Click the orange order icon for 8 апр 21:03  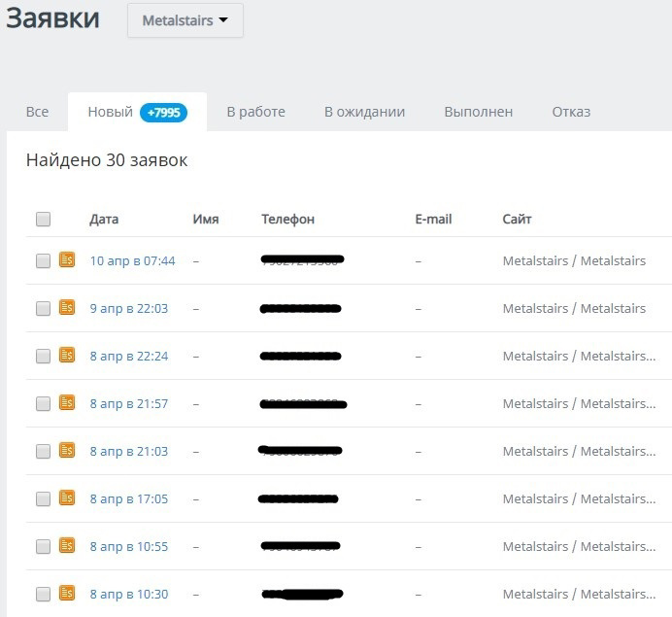click(67, 450)
